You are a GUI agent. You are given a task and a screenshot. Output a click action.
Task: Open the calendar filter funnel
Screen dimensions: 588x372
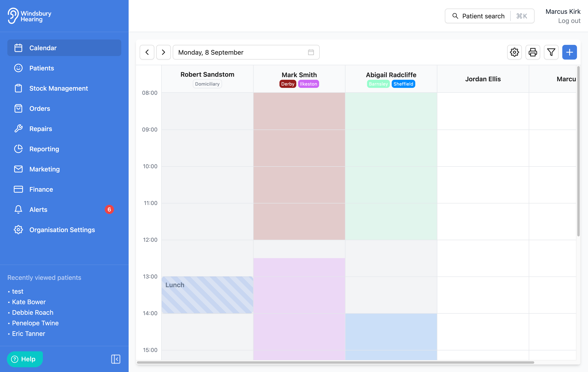coord(551,52)
